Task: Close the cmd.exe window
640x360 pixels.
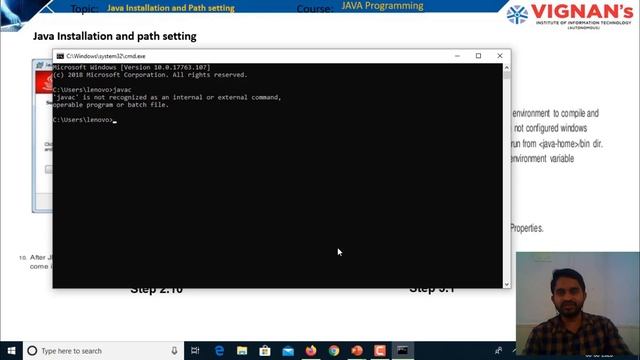Action: click(x=500, y=56)
